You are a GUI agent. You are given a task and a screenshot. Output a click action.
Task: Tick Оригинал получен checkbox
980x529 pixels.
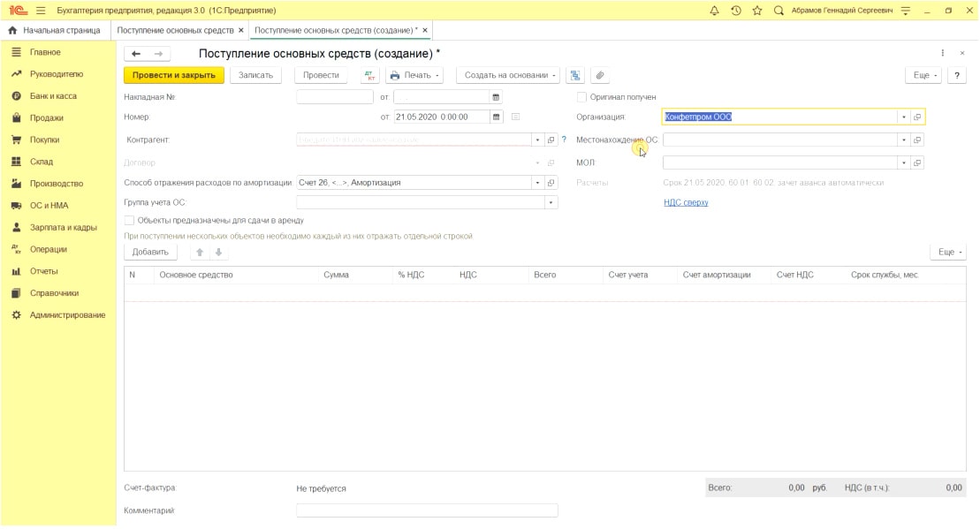point(581,97)
